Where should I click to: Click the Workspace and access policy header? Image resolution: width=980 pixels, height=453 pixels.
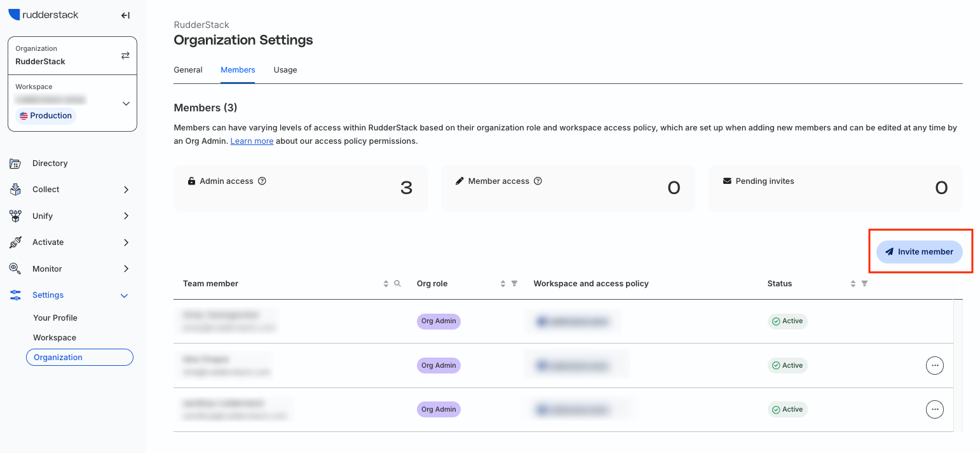point(591,283)
